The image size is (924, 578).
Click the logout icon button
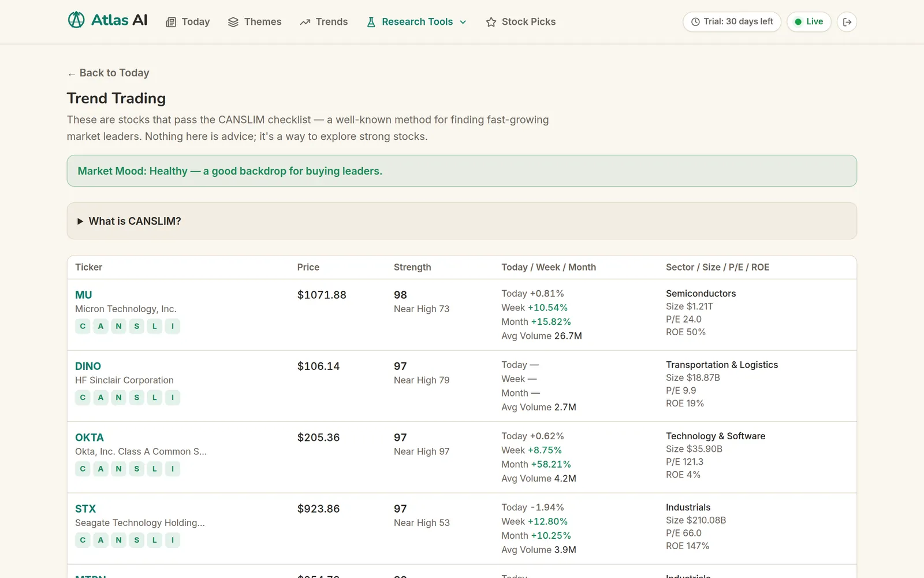click(847, 22)
